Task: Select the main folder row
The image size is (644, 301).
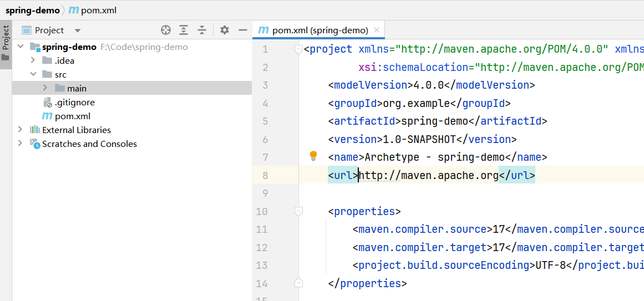Action: [132, 88]
